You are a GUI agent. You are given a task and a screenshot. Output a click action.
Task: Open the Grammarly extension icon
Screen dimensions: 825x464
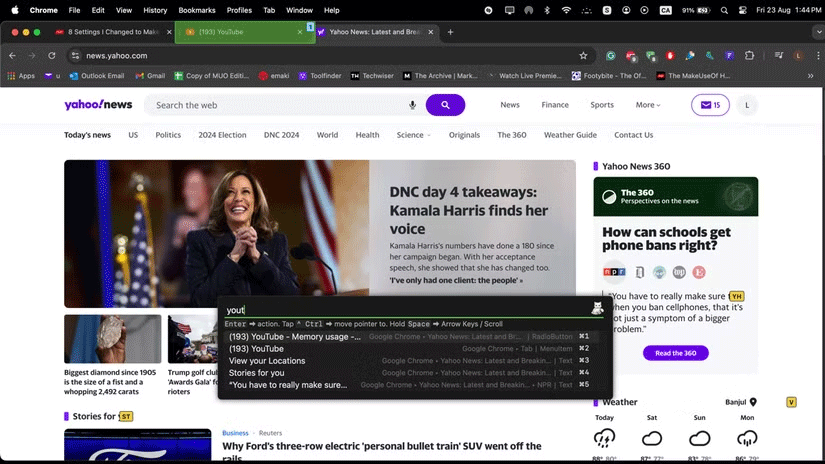click(x=610, y=55)
